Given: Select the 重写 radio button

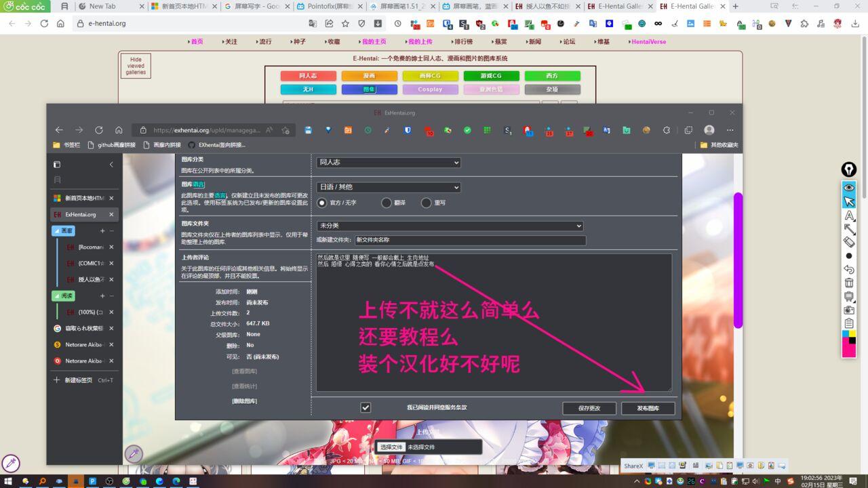Looking at the screenshot, I should point(426,203).
